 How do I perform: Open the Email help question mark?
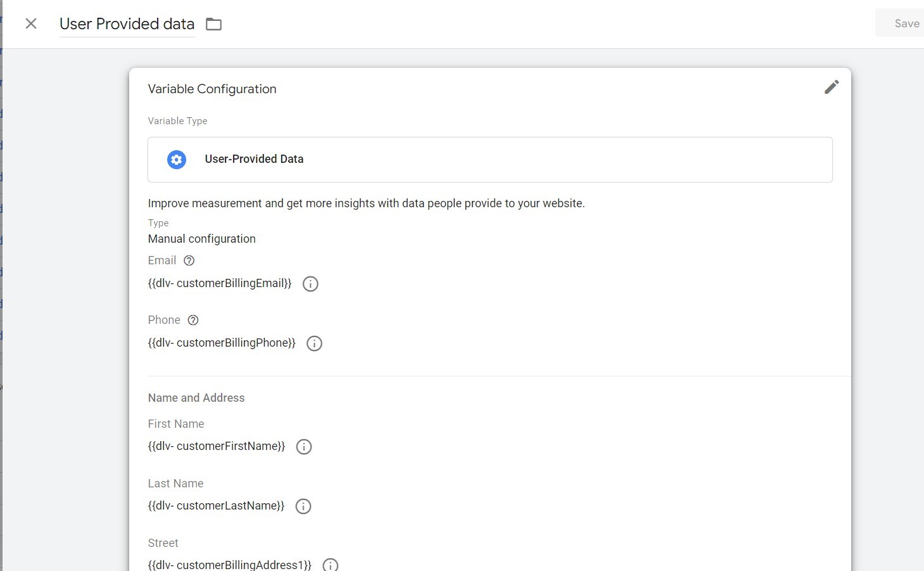coord(189,260)
